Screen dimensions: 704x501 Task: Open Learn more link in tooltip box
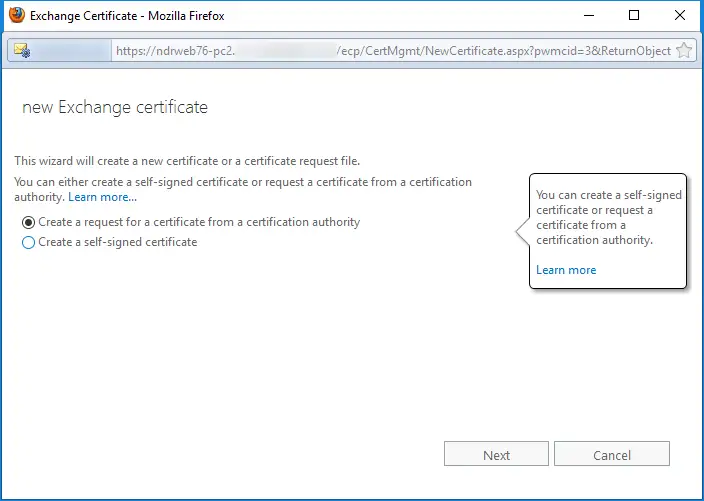[x=566, y=270]
